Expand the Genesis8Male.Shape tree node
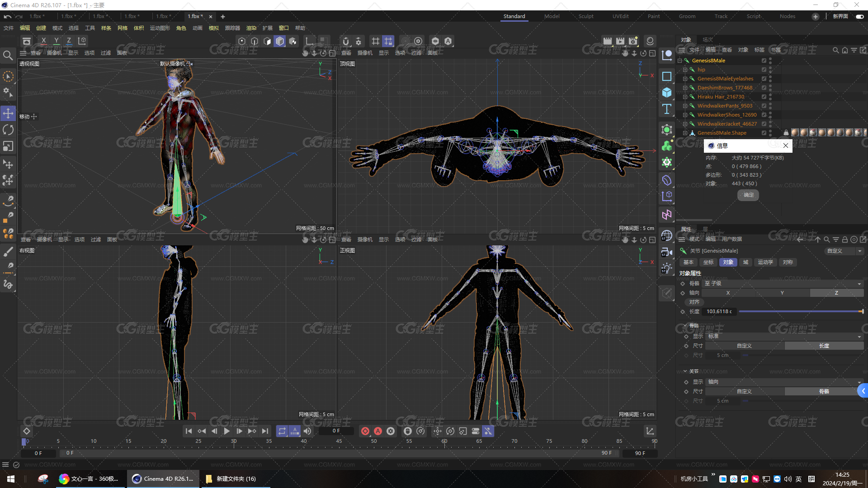Image resolution: width=868 pixels, height=488 pixels. click(x=685, y=133)
